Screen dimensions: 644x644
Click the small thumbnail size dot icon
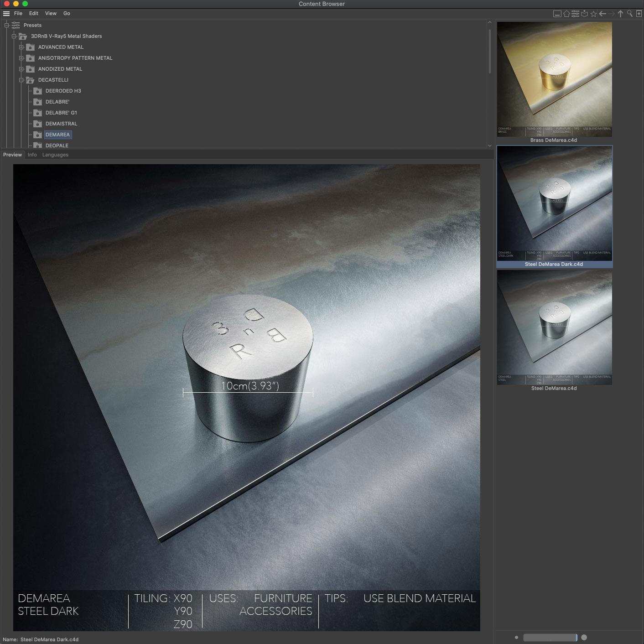pyautogui.click(x=516, y=638)
